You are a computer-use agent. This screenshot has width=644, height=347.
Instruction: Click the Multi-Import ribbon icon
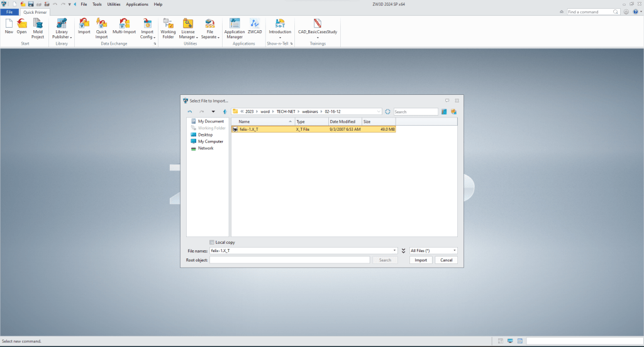point(125,28)
